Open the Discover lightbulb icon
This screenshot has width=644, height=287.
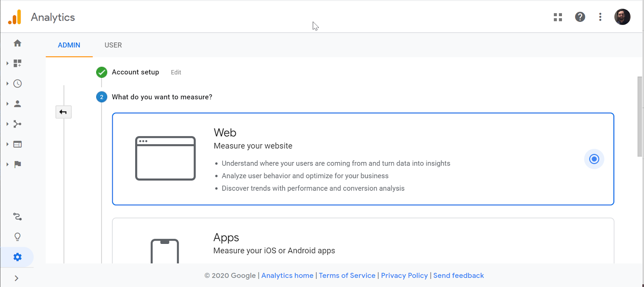click(x=17, y=237)
